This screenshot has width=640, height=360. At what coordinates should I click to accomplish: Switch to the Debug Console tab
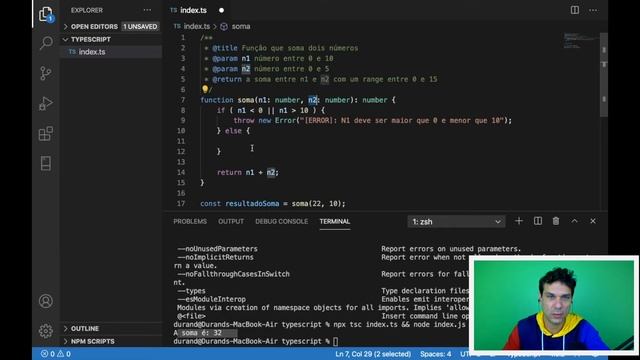[281, 222]
